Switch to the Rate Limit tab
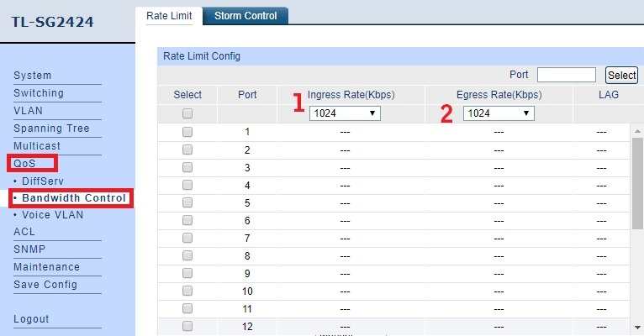 [169, 16]
